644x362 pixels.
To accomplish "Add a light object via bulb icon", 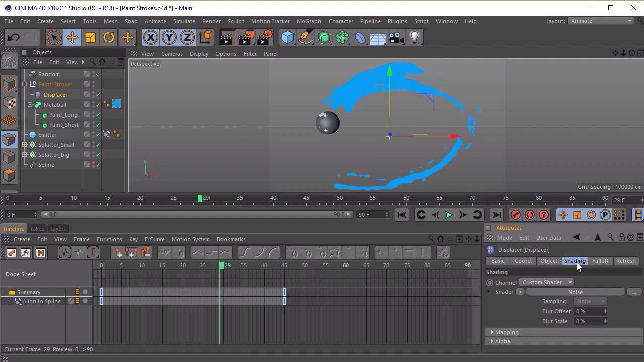I will (x=415, y=38).
